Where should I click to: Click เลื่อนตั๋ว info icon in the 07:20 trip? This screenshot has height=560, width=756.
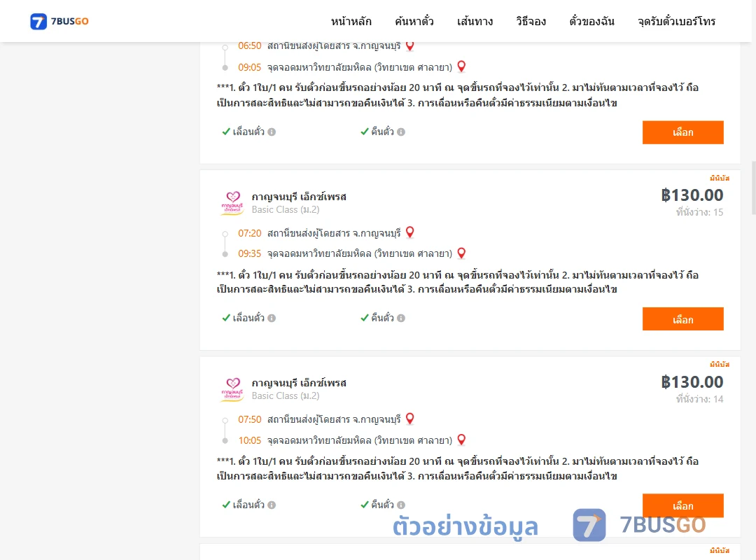(272, 318)
